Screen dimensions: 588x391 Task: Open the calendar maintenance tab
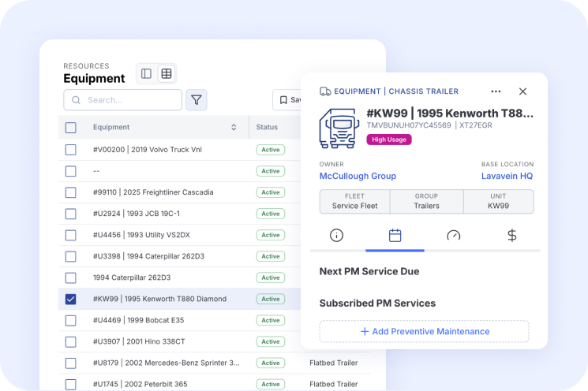[x=395, y=236]
